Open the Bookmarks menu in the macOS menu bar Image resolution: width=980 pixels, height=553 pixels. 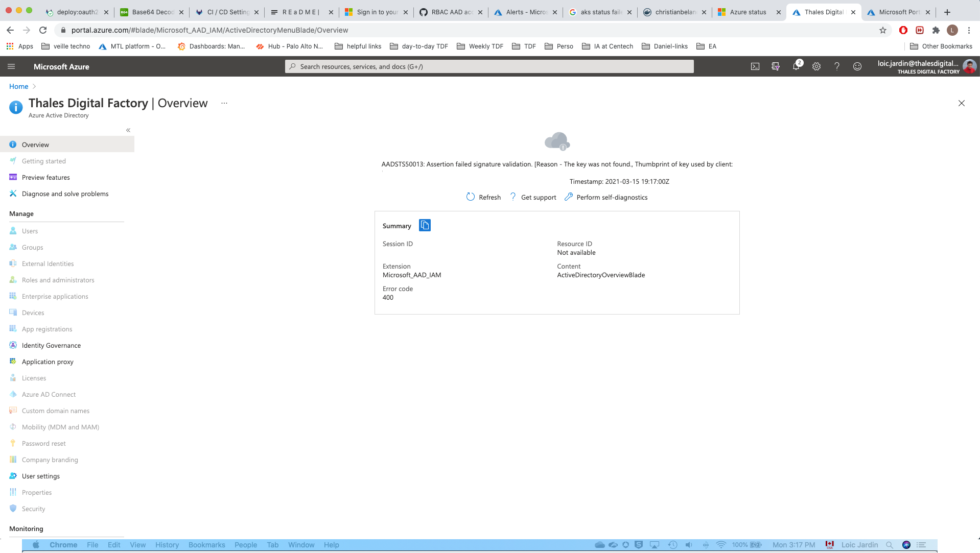(206, 545)
